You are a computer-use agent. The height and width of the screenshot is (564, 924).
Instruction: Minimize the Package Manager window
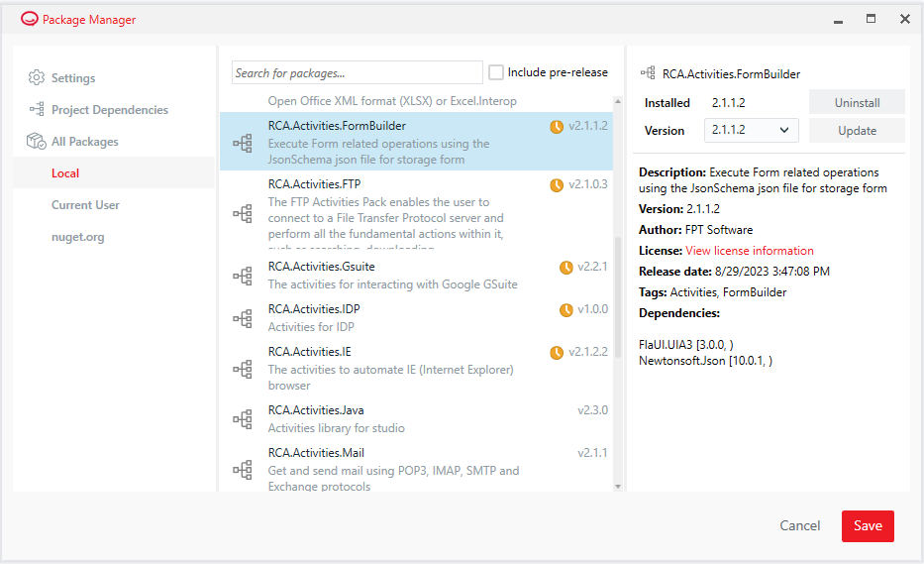(838, 20)
